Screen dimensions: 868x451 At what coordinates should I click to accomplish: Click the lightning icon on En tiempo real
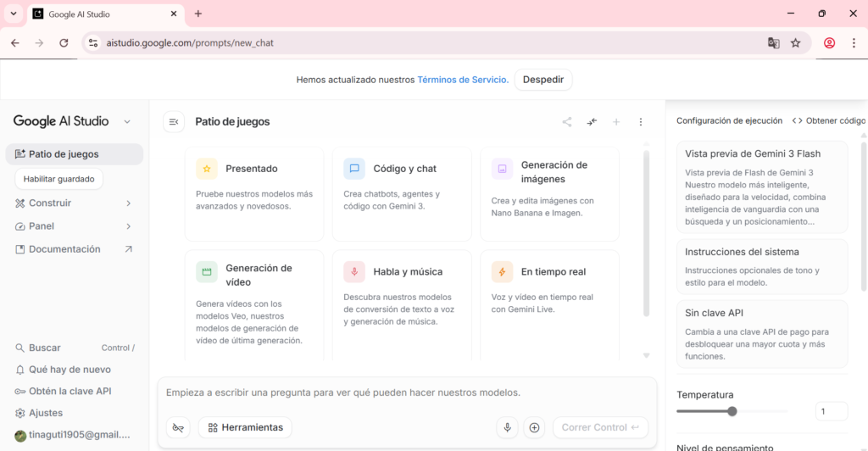tap(502, 272)
